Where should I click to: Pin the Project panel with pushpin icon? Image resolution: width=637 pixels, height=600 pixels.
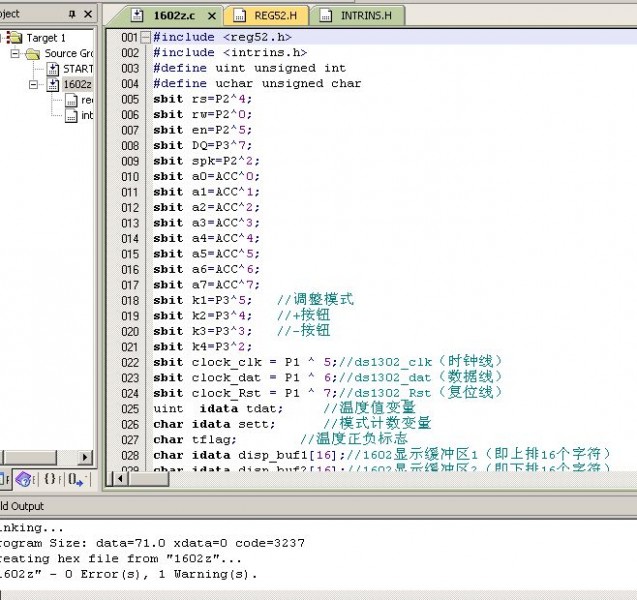coord(72,15)
